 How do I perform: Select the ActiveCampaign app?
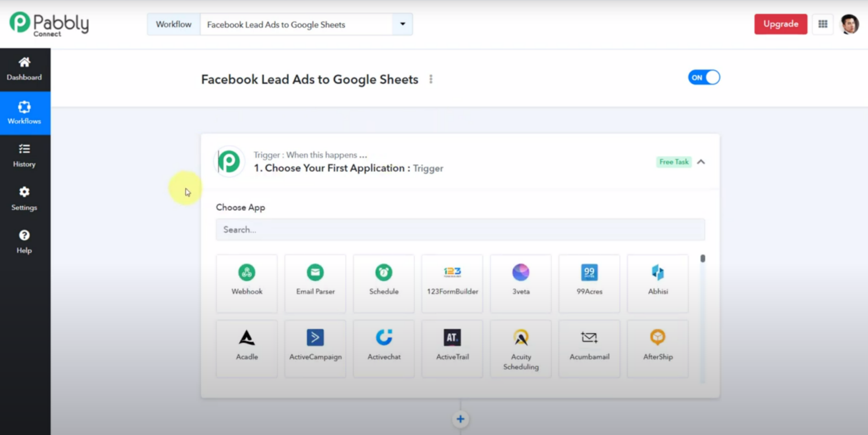[x=315, y=348]
